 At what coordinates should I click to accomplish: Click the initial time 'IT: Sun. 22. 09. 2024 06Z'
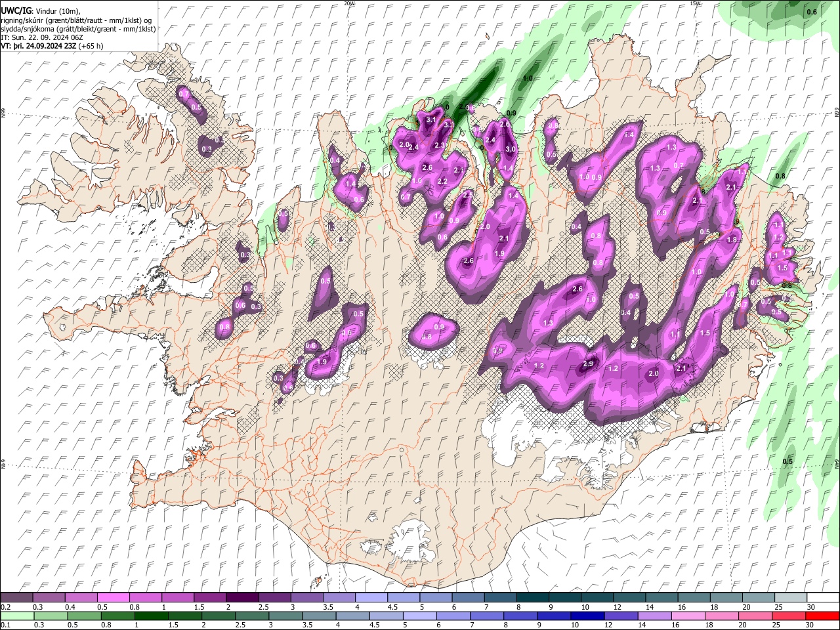(42, 37)
